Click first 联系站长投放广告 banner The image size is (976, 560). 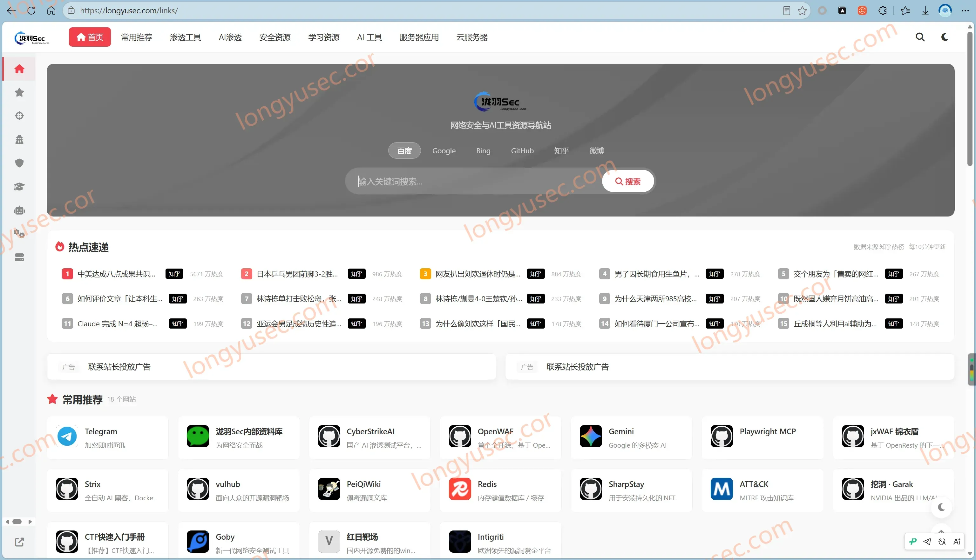point(271,367)
